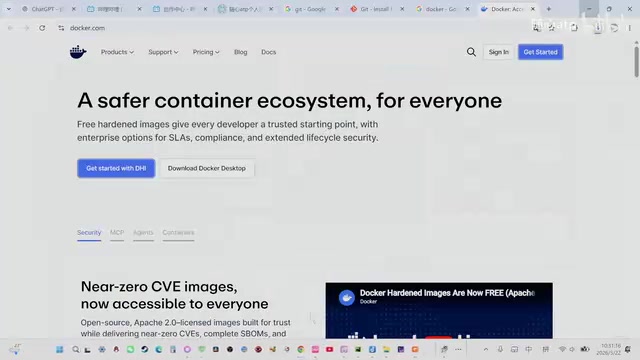Open the File Explorer folder taskbar icon
Screen dimensions: 640x360
click(x=386, y=349)
